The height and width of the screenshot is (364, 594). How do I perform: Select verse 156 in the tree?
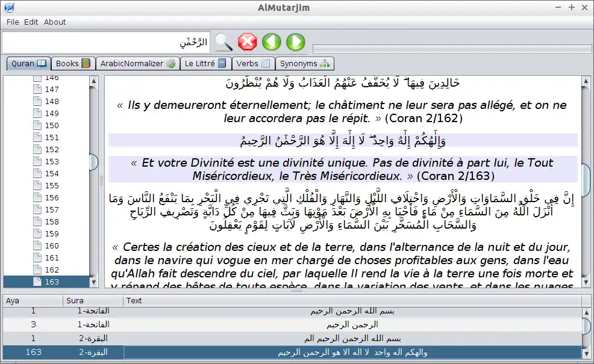(46, 197)
